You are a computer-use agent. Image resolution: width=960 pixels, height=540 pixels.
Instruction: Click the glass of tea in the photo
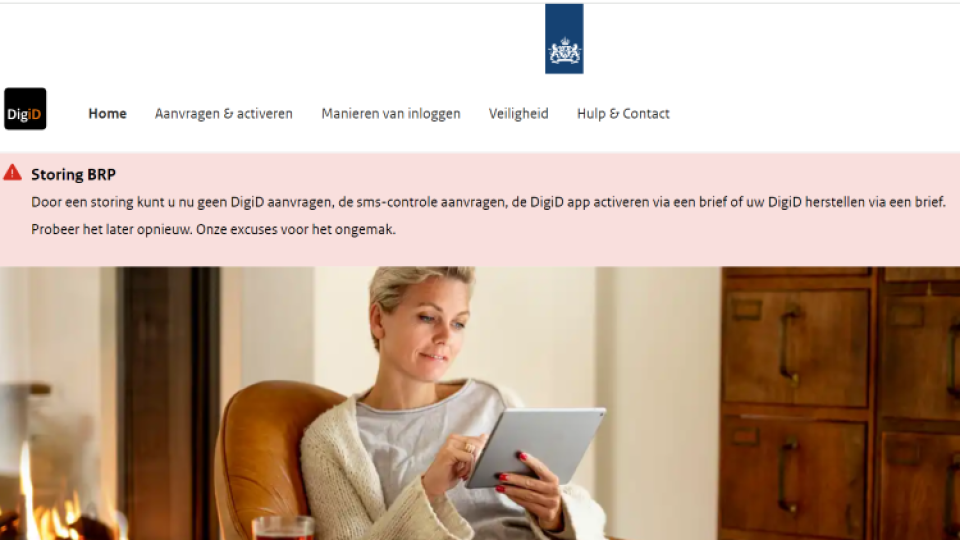(x=283, y=528)
